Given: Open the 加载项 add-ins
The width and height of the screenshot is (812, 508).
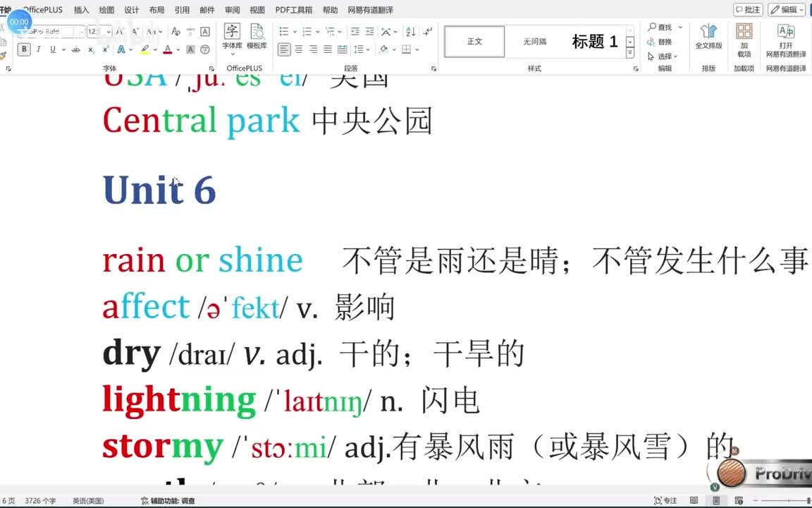Looking at the screenshot, I should [x=744, y=40].
